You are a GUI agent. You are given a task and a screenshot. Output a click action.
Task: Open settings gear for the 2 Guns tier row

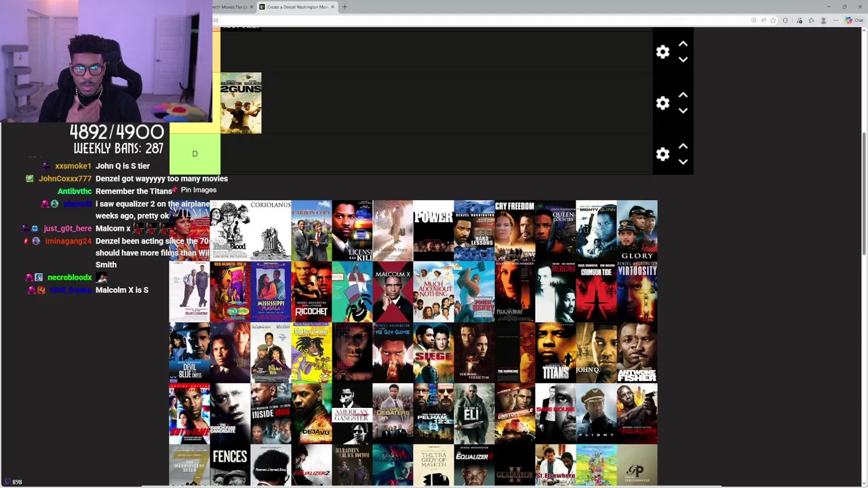click(x=663, y=103)
